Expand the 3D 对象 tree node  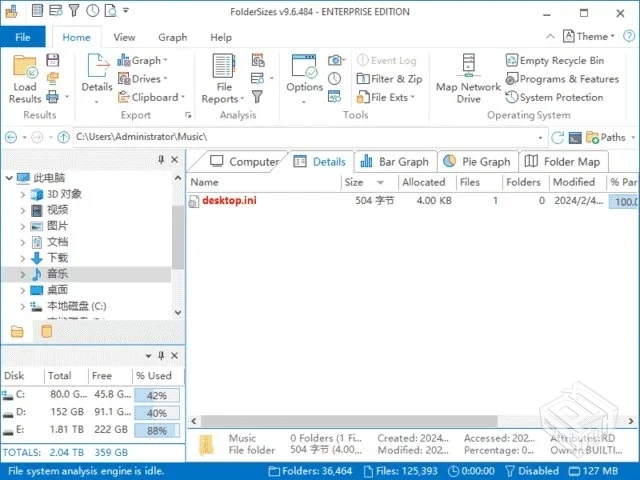(x=23, y=194)
